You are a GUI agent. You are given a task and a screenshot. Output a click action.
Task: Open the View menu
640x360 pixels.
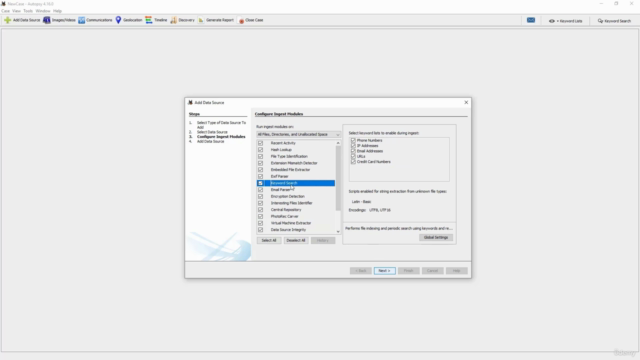pos(16,11)
